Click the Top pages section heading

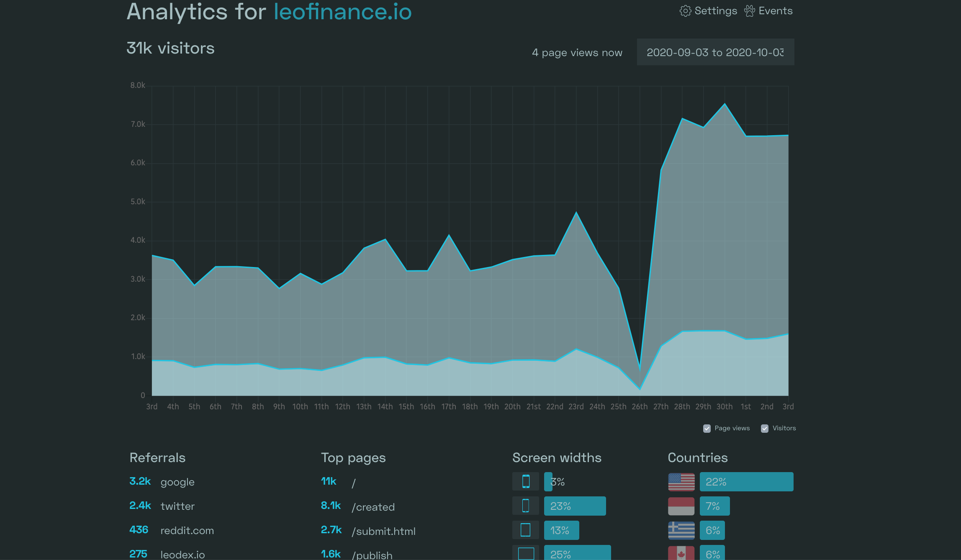[353, 458]
